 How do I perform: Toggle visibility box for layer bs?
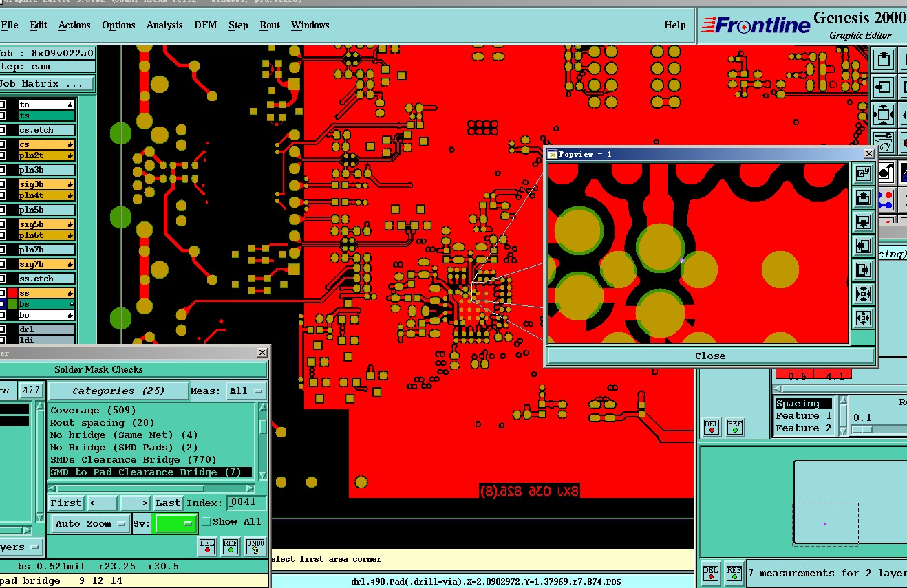coord(2,304)
